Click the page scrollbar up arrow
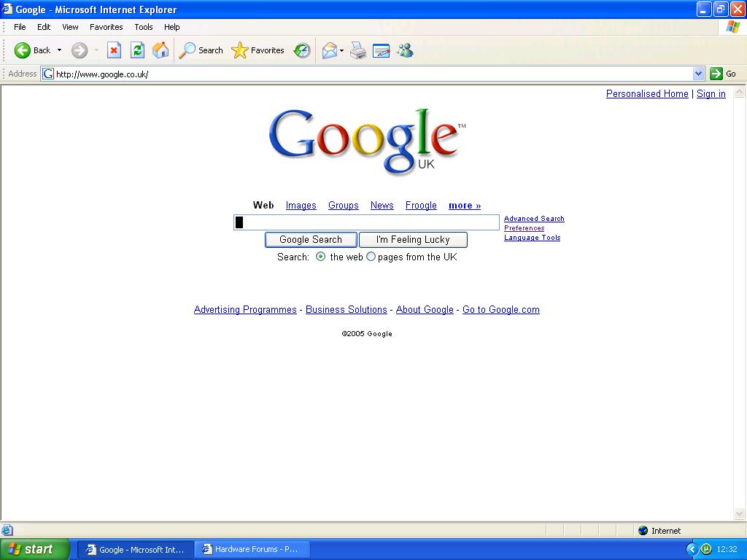The width and height of the screenshot is (747, 560). tap(740, 92)
